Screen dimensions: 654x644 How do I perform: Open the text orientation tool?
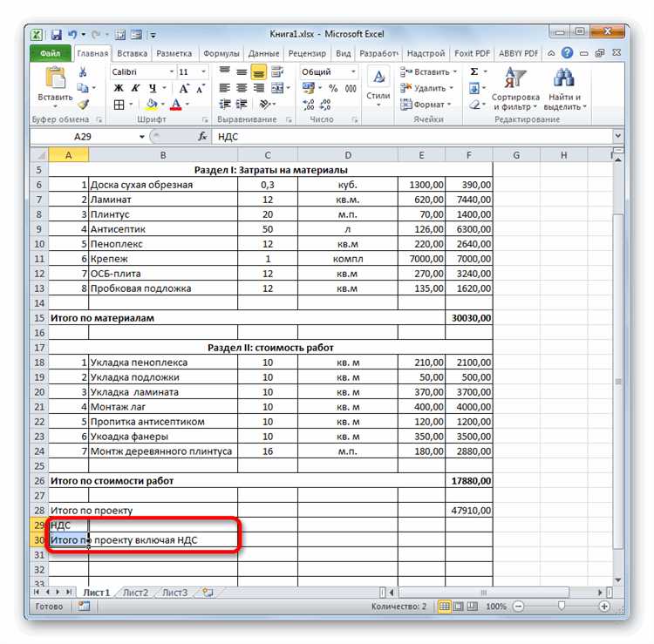265,105
